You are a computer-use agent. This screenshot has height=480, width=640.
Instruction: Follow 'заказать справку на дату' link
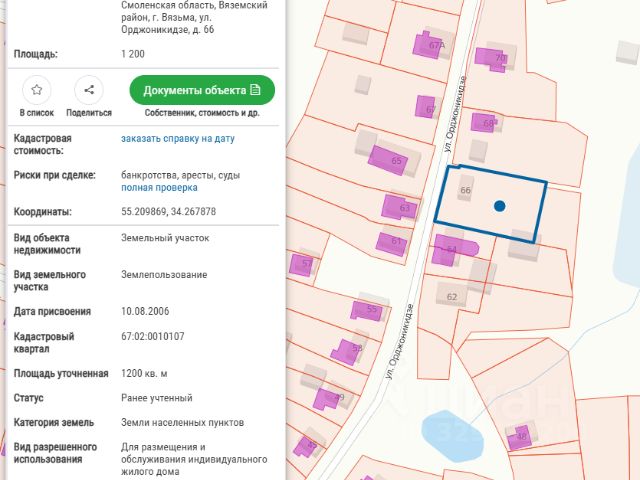(178, 138)
